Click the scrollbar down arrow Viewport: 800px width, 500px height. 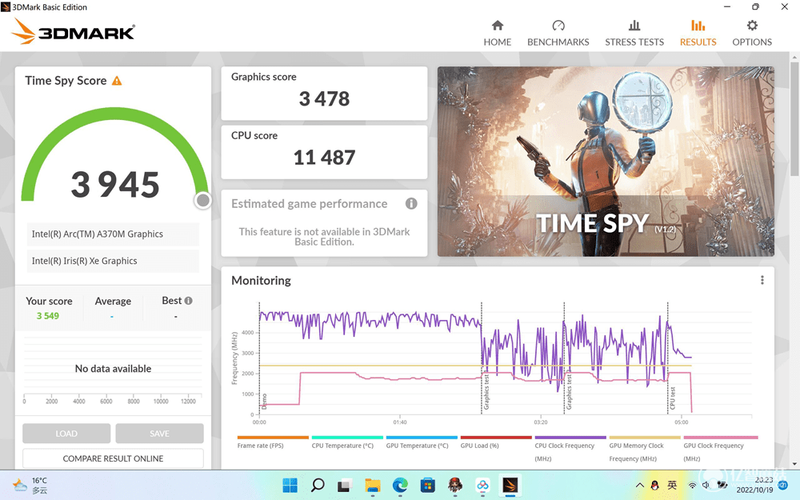[794, 464]
